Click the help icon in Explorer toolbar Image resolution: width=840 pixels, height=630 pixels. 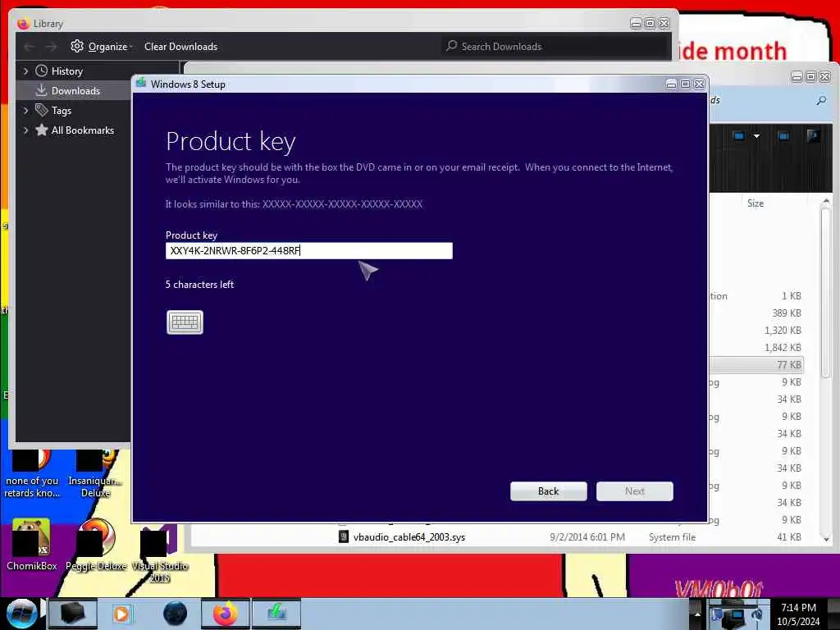point(813,136)
